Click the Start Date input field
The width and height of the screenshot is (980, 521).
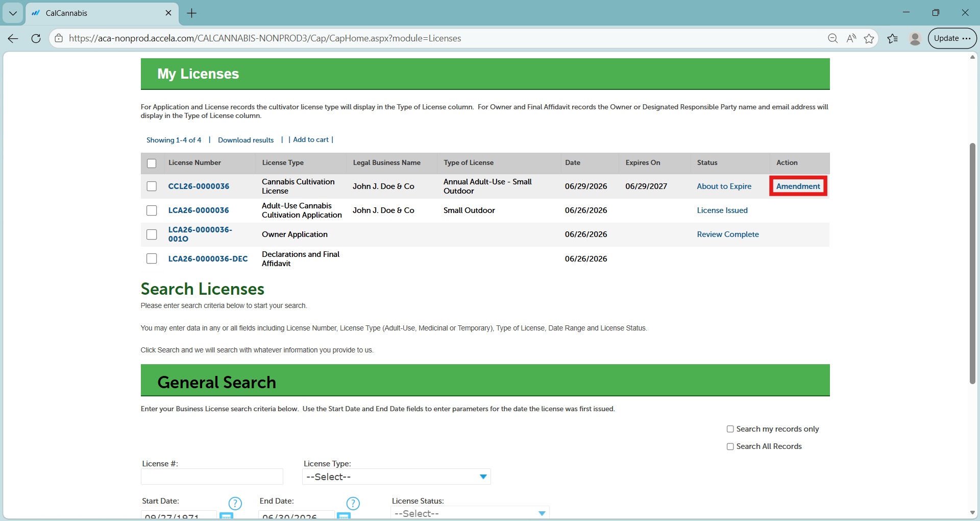point(179,515)
